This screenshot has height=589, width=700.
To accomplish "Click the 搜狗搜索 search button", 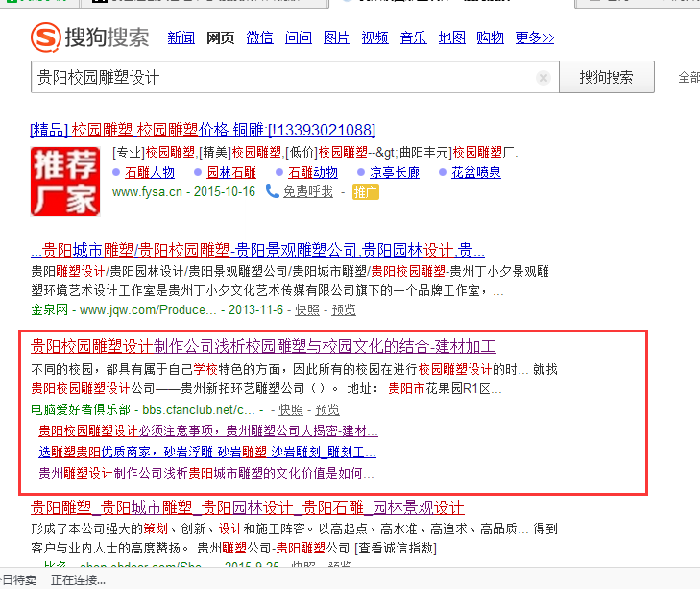I will (606, 77).
